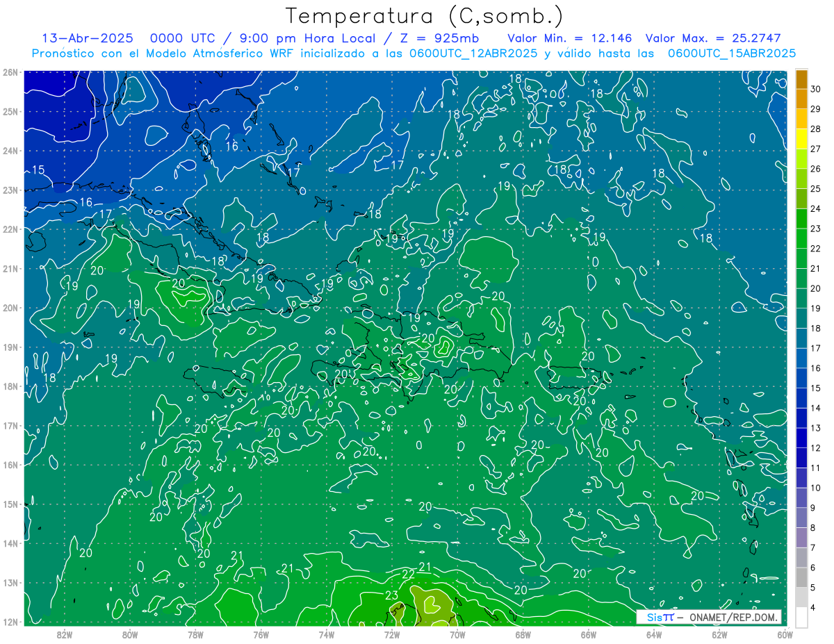The width and height of the screenshot is (834, 644).
Task: Click longitude axis label '76W'
Action: coord(261,634)
